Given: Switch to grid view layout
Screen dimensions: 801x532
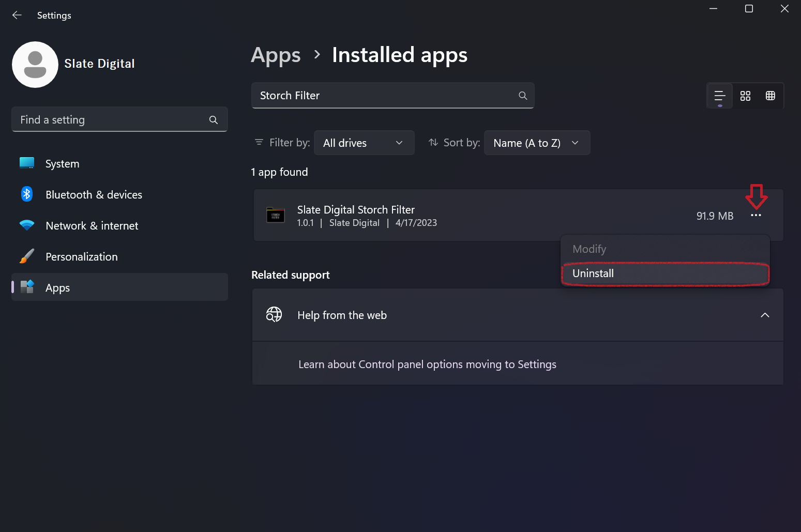Looking at the screenshot, I should (x=745, y=96).
